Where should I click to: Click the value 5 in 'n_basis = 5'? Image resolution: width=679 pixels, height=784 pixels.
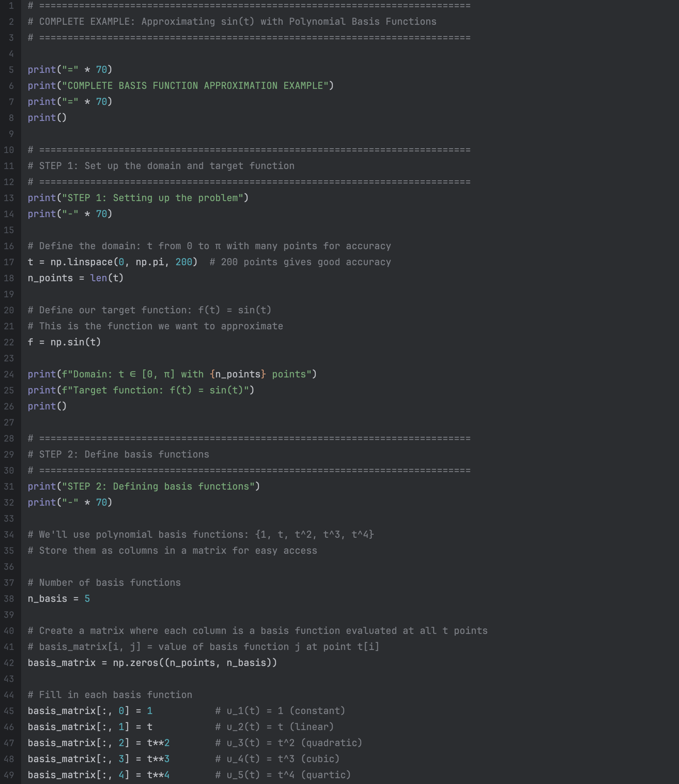87,599
